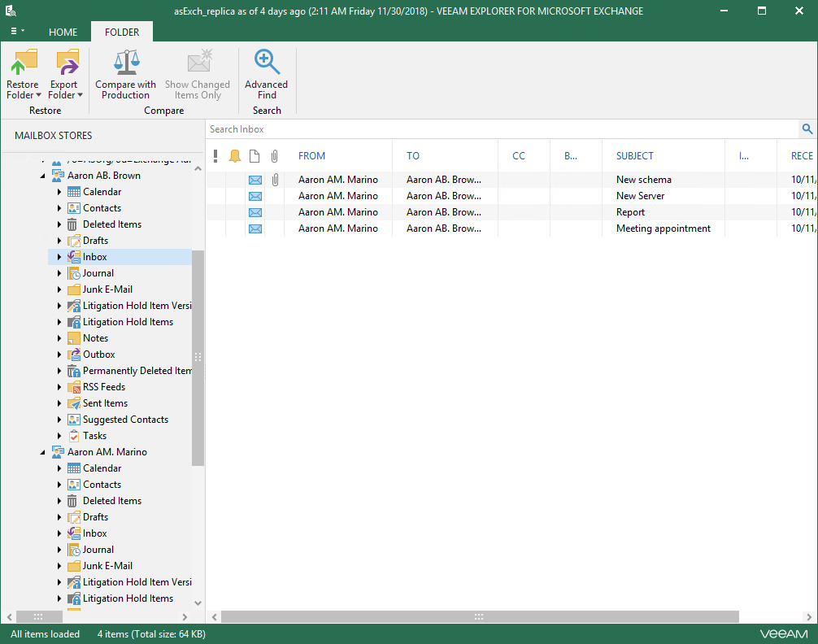Screen dimensions: 818x644
Task: Click Calendar icon under Aaron AB. Brown
Action: (74, 192)
